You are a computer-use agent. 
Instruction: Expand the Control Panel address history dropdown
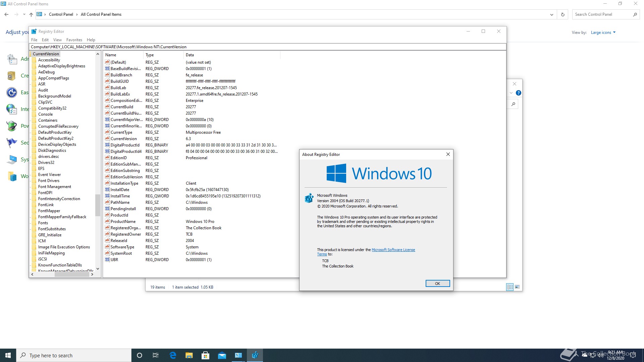click(552, 14)
